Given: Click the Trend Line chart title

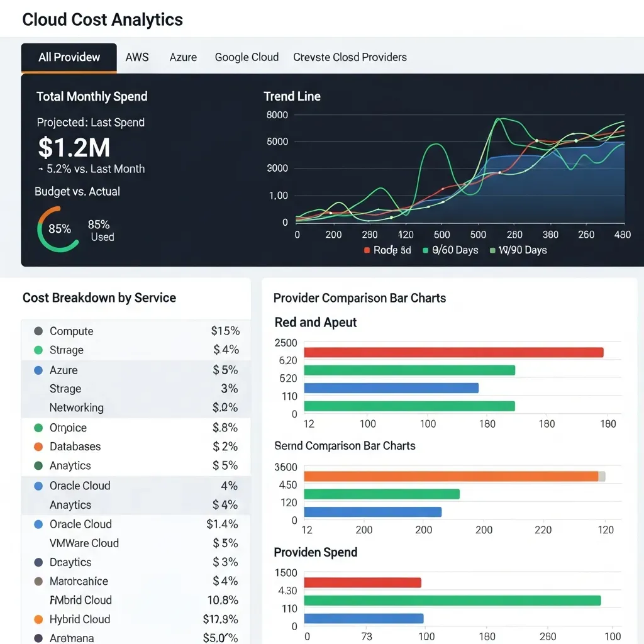Looking at the screenshot, I should [292, 96].
